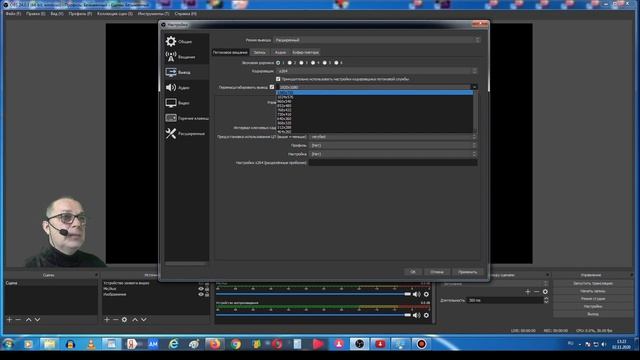This screenshot has width=640, height=360.
Task: Click Start Recording in the Controls panel
Action: [x=593, y=291]
